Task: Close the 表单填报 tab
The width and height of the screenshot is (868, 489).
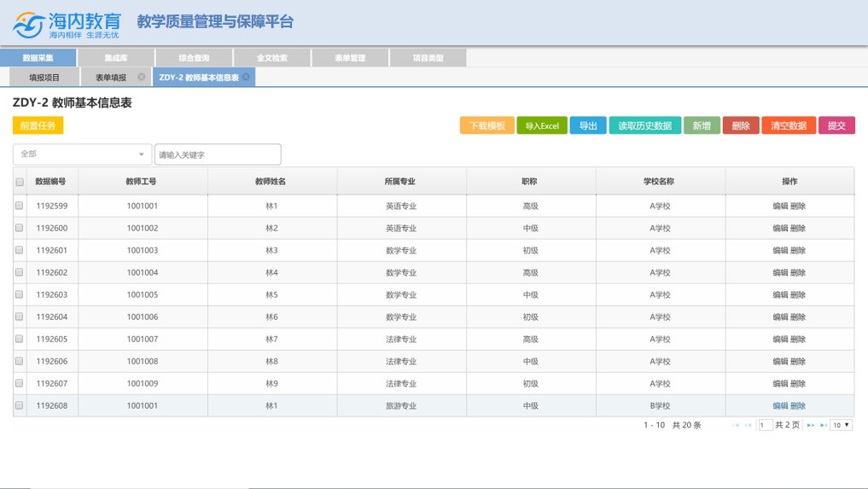Action: [x=142, y=77]
